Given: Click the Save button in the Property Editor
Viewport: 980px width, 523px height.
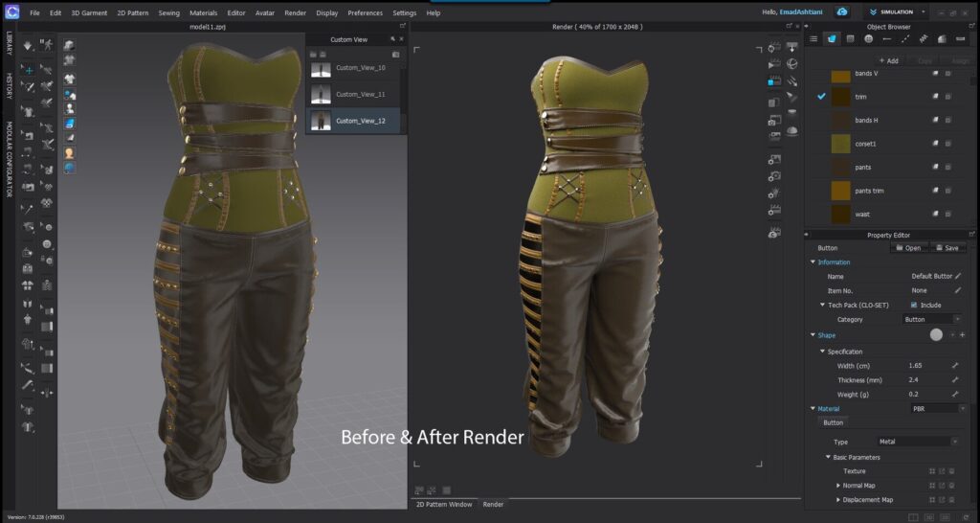Looking at the screenshot, I should click(x=946, y=247).
